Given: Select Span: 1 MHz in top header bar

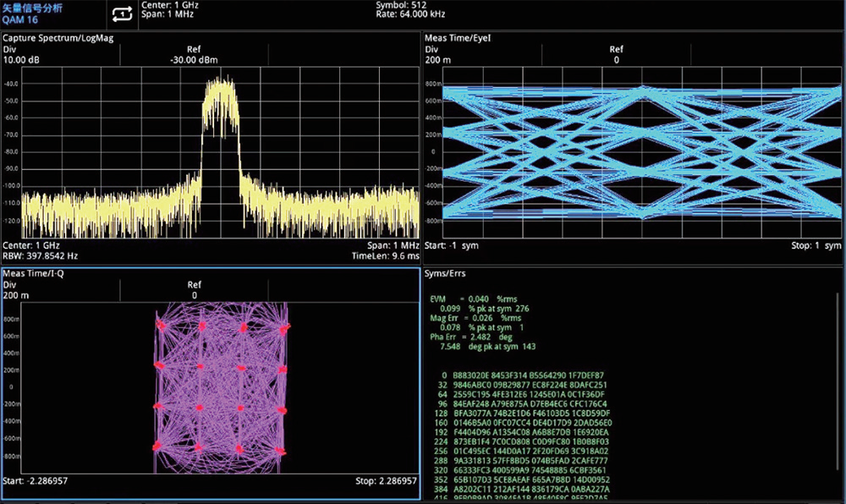Looking at the screenshot, I should coord(168,14).
